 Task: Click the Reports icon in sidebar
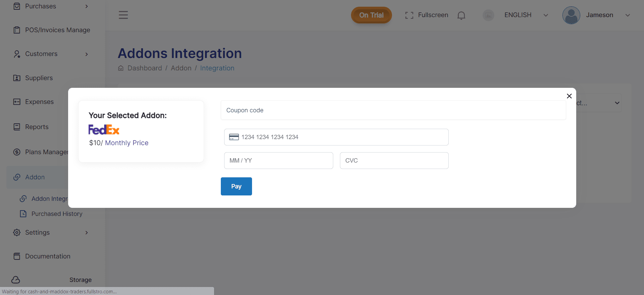tap(17, 127)
